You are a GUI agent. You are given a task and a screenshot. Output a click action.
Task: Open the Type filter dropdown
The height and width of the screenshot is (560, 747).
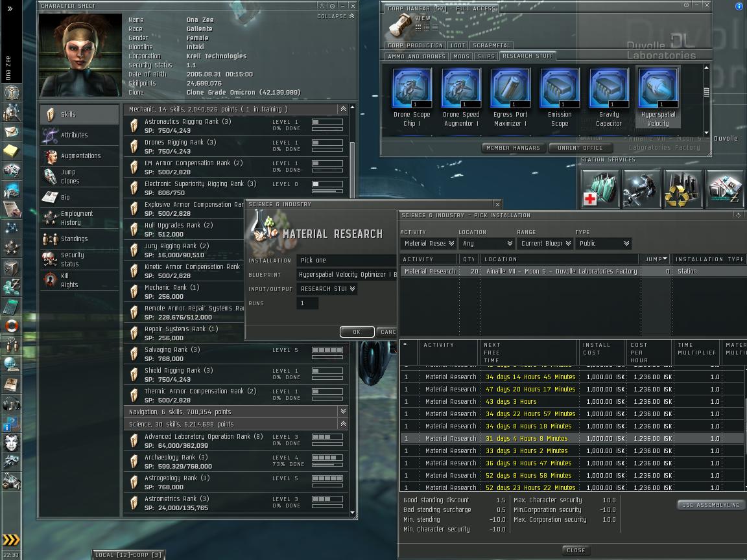603,243
